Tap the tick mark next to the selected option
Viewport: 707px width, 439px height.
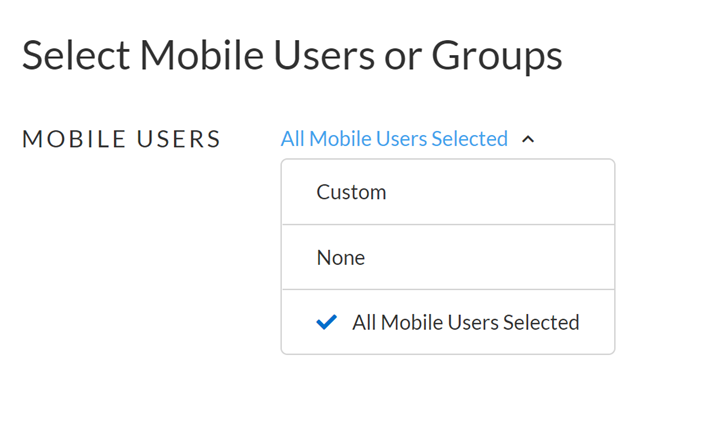(x=326, y=322)
